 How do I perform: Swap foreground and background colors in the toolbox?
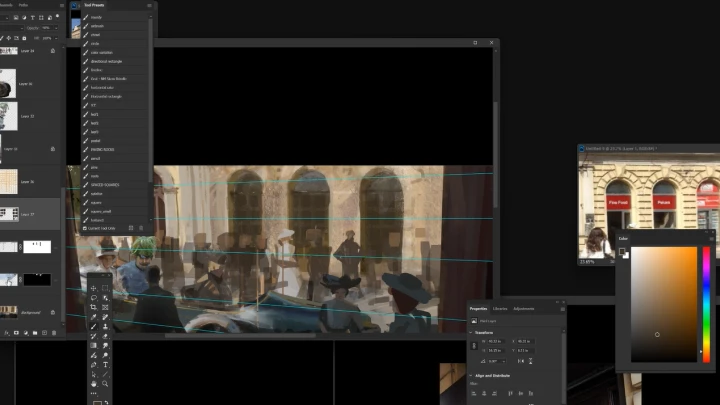tap(106, 403)
